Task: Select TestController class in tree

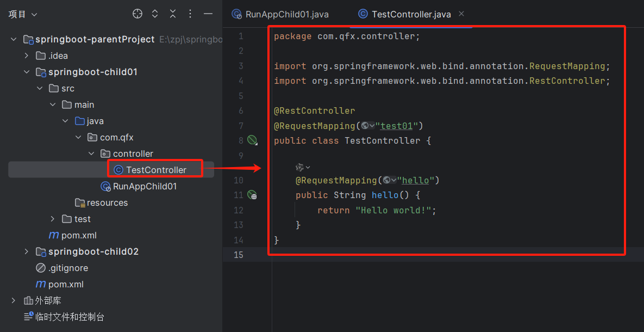Action: coord(156,170)
